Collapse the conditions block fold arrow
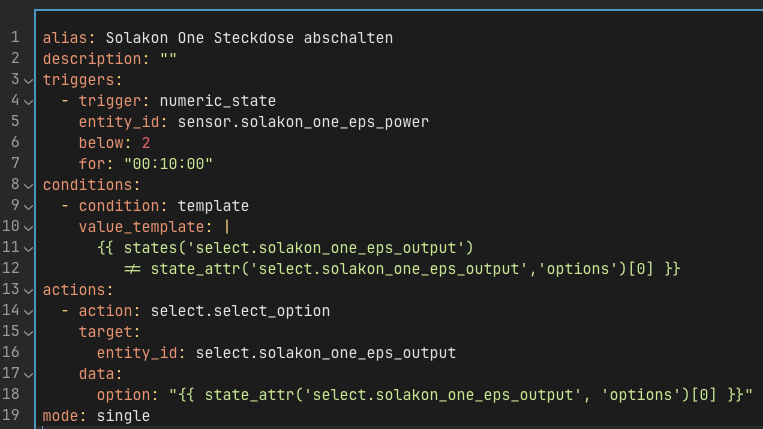Viewport: 763px width, 429px height. tap(27, 185)
